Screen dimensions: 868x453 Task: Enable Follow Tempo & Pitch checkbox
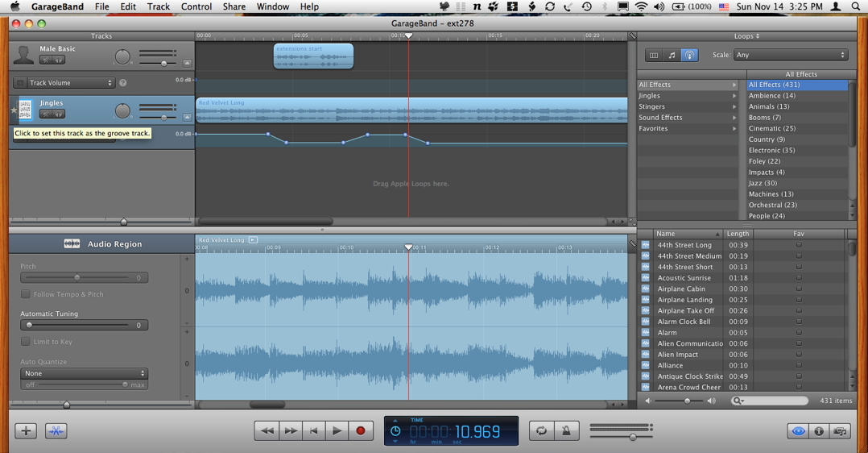pos(26,294)
